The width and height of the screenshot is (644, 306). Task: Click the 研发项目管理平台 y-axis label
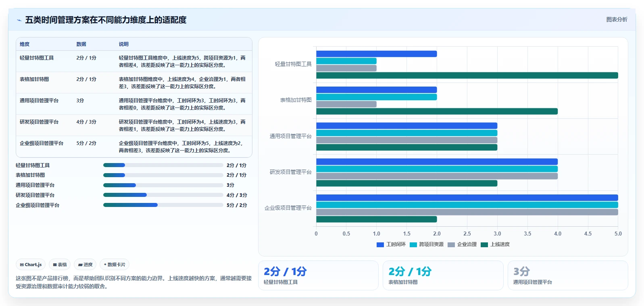[x=290, y=172]
